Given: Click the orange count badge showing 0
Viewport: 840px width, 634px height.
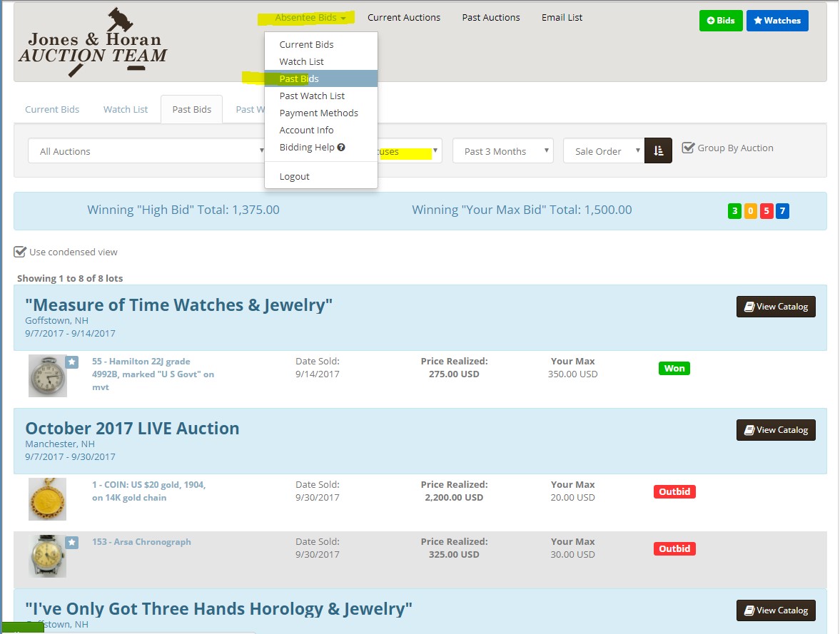Looking at the screenshot, I should [750, 211].
